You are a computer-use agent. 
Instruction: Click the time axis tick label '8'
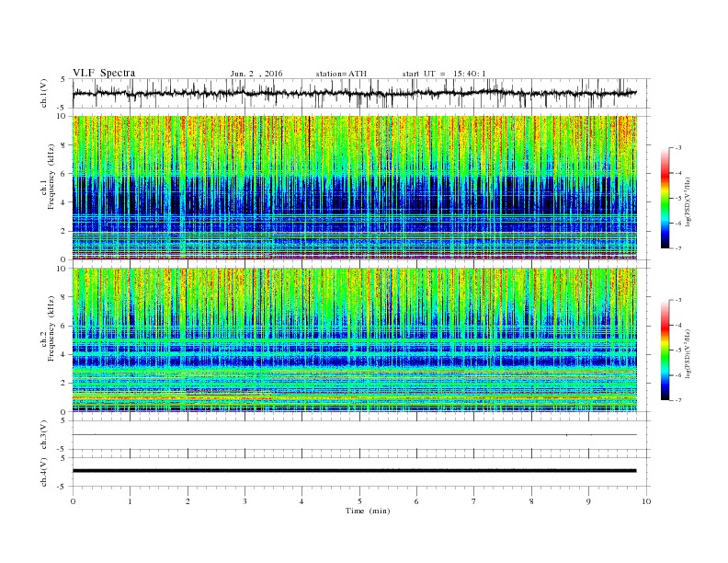click(x=531, y=501)
